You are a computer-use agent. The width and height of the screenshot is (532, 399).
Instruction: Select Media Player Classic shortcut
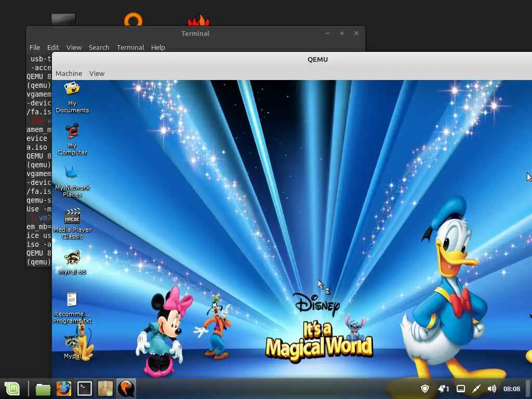(x=72, y=223)
